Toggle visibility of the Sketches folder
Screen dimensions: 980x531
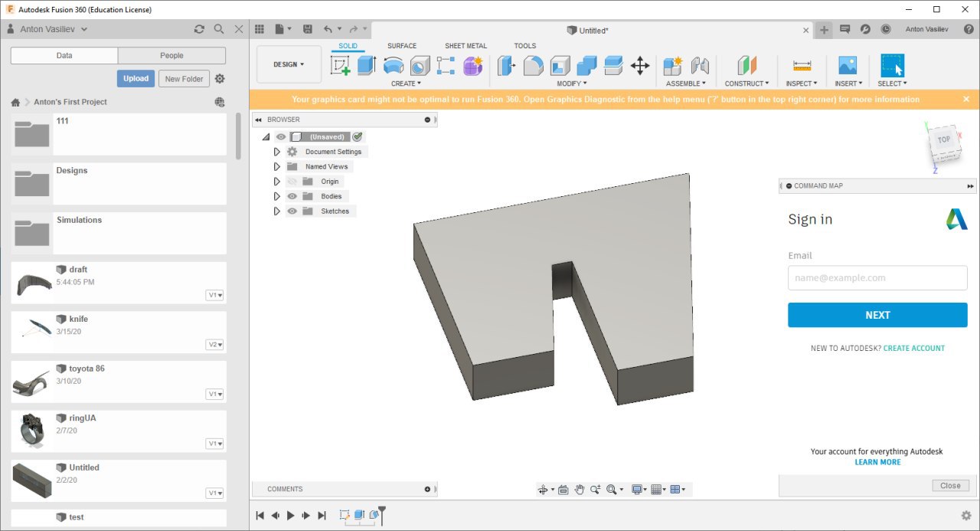click(x=292, y=211)
